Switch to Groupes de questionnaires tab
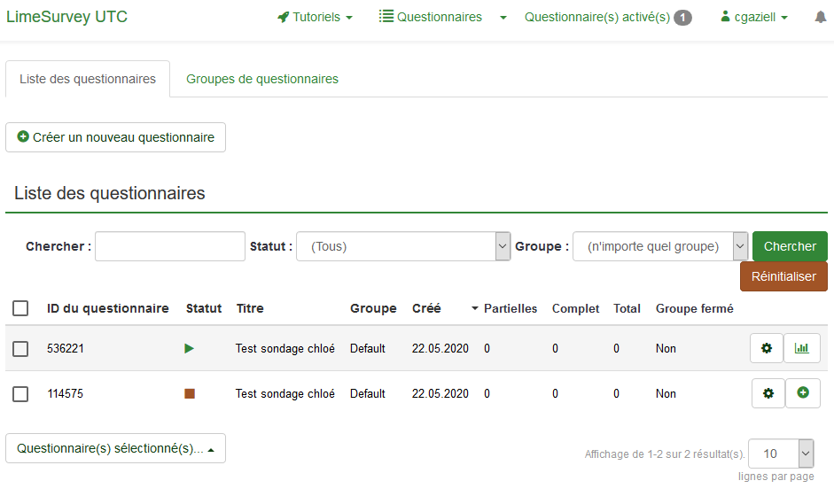 [262, 79]
